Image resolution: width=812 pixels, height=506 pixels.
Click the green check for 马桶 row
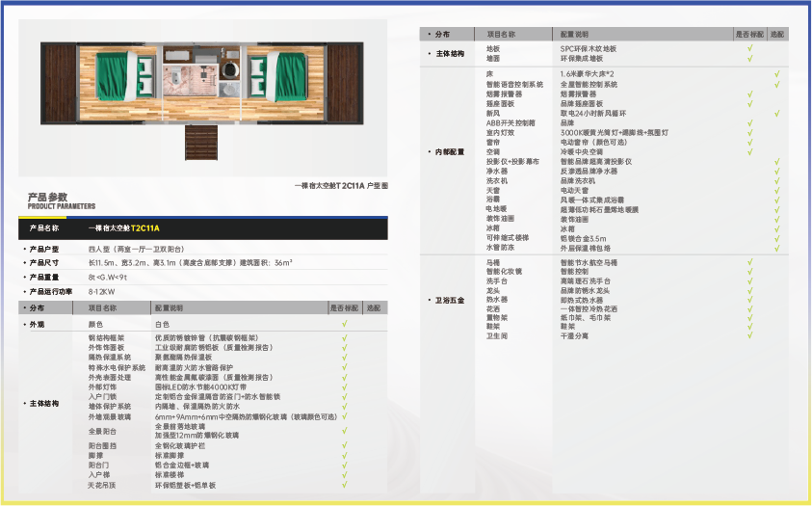pos(749,262)
